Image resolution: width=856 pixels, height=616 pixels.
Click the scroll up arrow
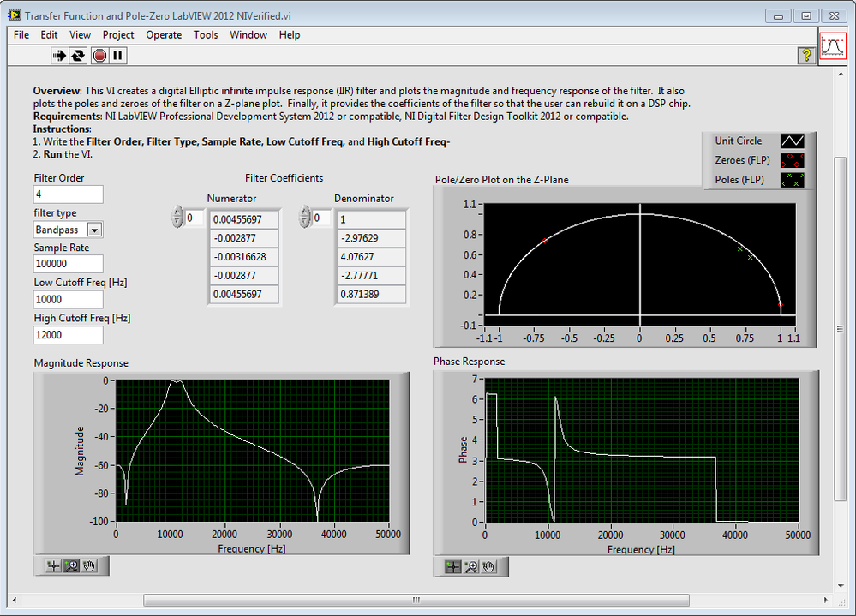tap(841, 75)
